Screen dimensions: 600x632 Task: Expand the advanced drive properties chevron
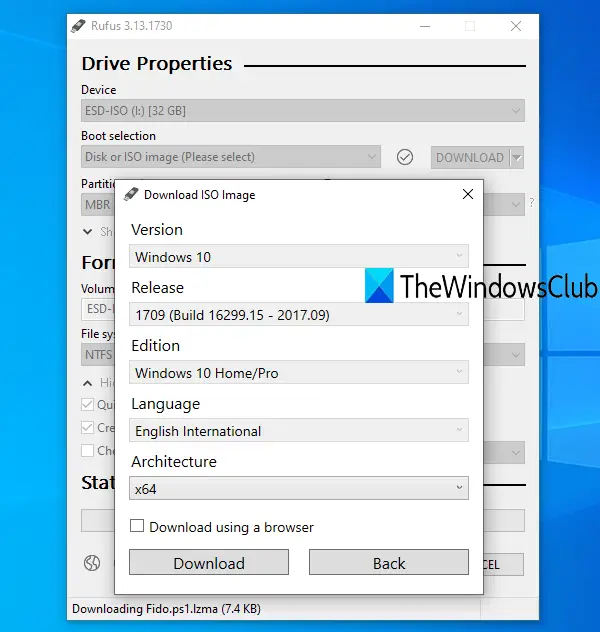[87, 232]
